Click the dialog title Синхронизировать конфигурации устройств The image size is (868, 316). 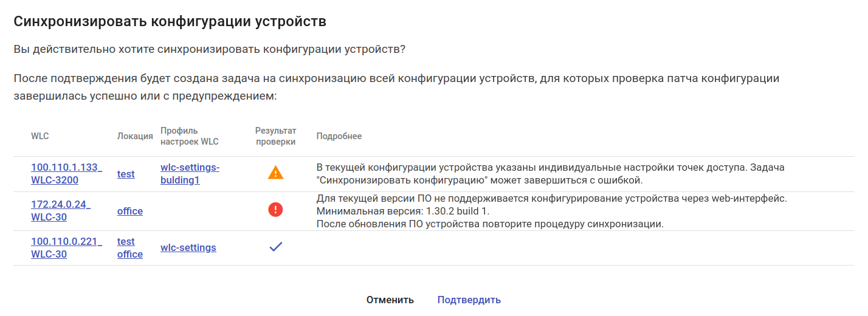click(170, 22)
